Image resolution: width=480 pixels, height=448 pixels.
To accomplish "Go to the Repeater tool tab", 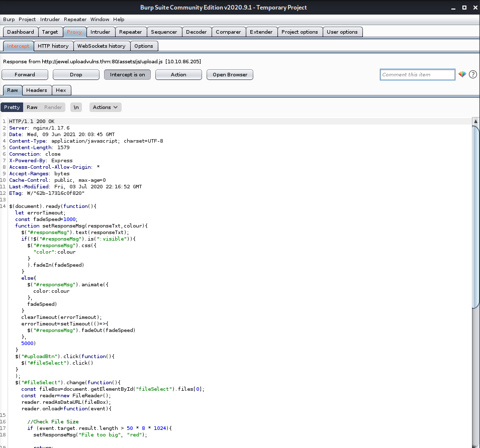I will coord(130,32).
